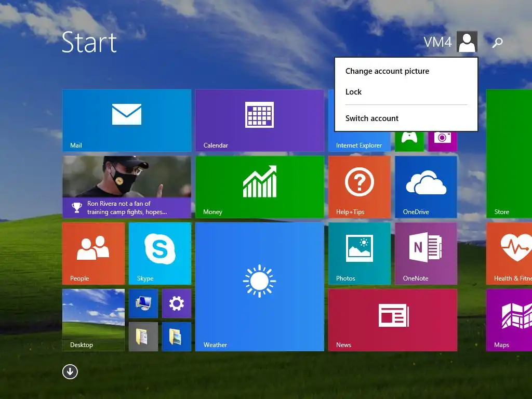Select Switch account in the menu
Screen dimensions: 532x399
(372, 118)
